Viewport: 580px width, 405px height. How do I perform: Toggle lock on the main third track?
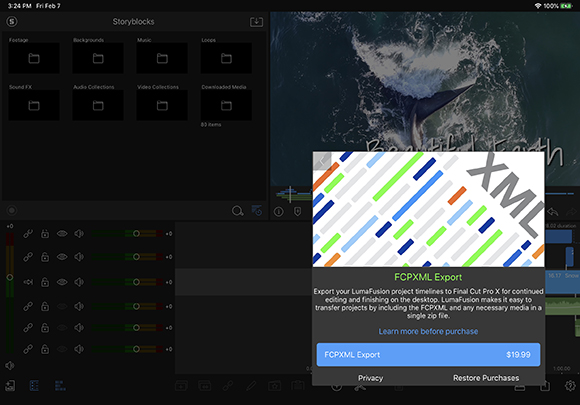(45, 282)
